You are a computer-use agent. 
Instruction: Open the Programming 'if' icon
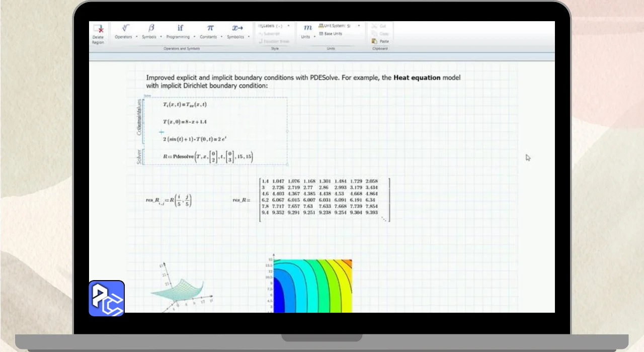pos(180,28)
